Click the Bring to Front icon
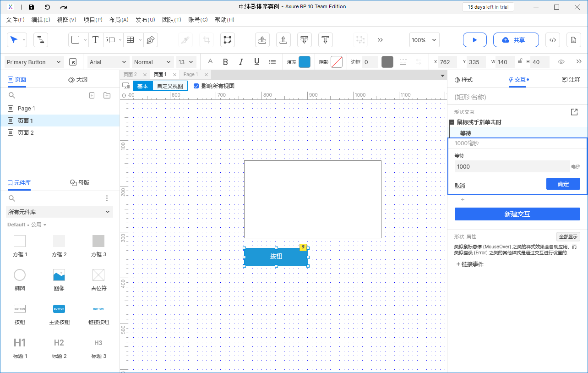Image resolution: width=588 pixels, height=373 pixels. pyautogui.click(x=262, y=40)
